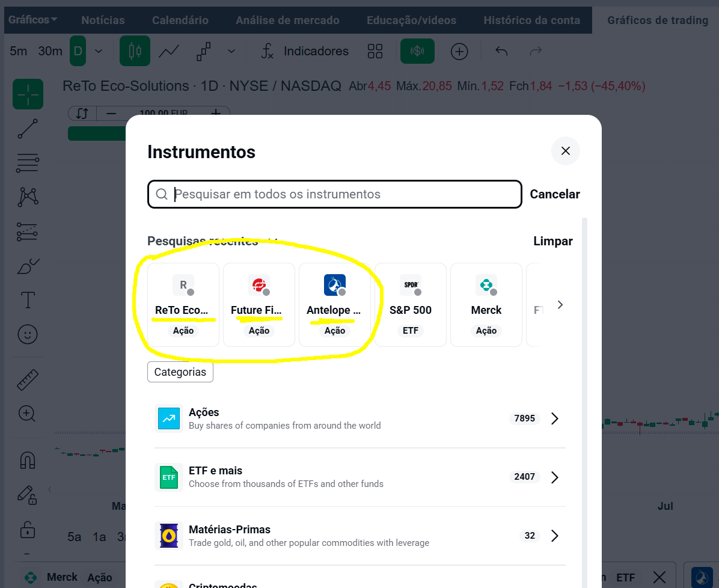Go to the Calendário tab
The image size is (719, 588).
point(180,20)
